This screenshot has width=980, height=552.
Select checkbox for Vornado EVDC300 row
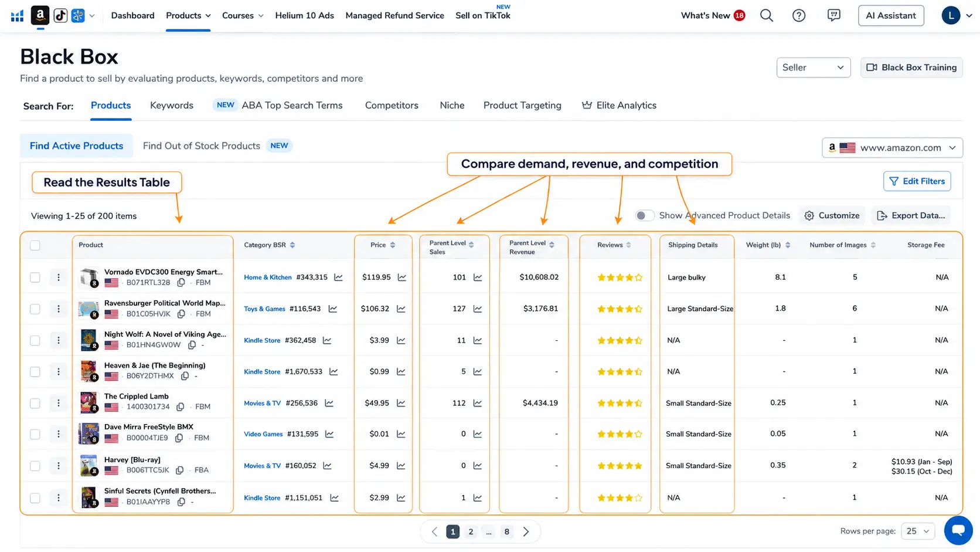[35, 277]
